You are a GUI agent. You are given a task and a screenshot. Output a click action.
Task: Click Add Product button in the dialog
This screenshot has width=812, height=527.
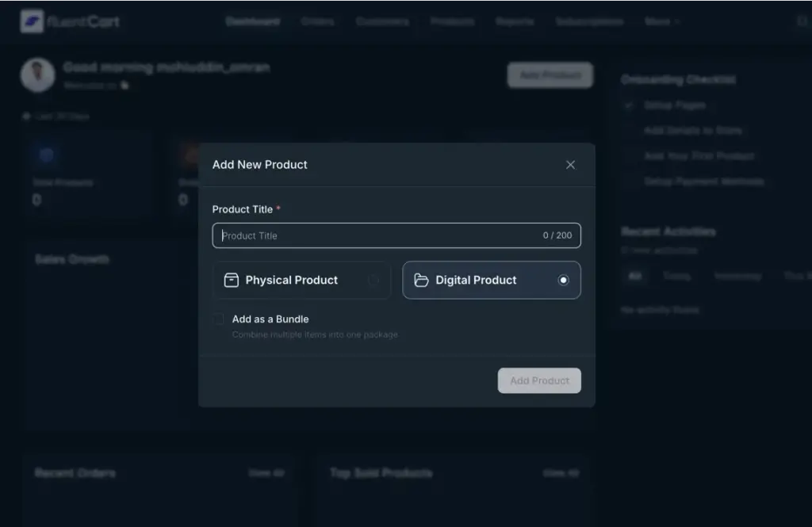(539, 380)
